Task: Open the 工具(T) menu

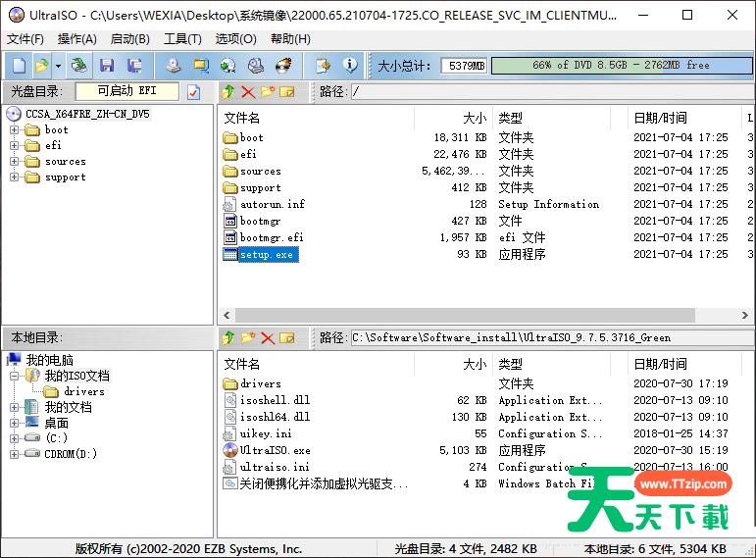Action: tap(181, 39)
